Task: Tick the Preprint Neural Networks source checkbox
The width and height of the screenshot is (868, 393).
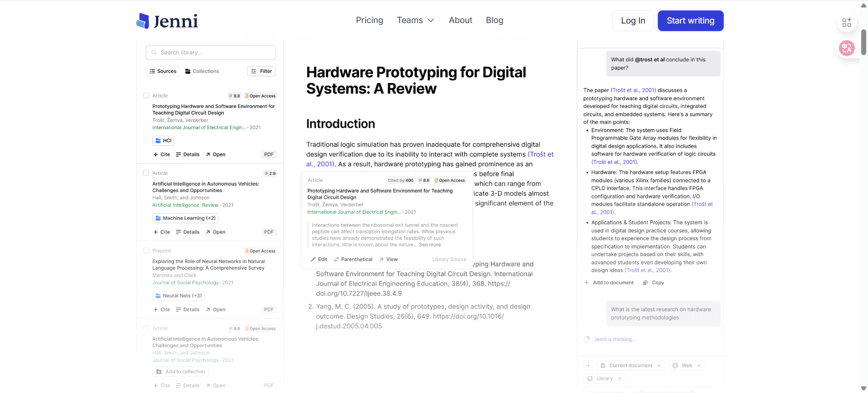Action: click(x=146, y=251)
